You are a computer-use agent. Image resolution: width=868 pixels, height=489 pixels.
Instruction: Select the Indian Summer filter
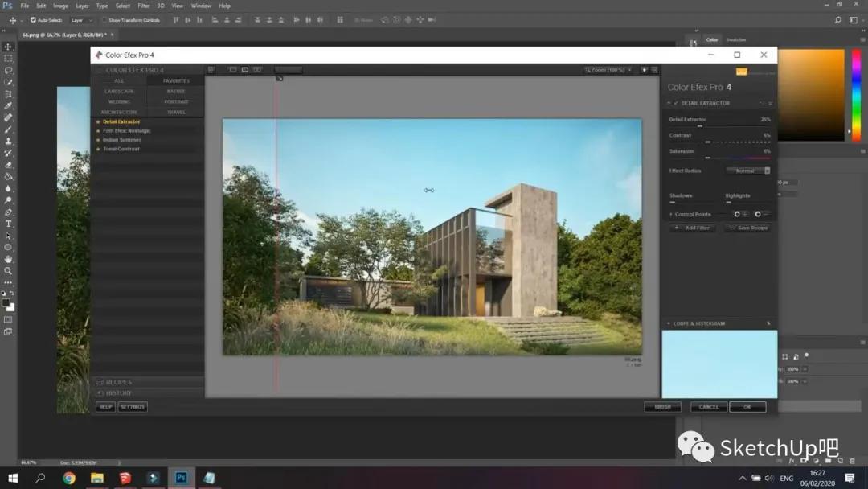[121, 140]
